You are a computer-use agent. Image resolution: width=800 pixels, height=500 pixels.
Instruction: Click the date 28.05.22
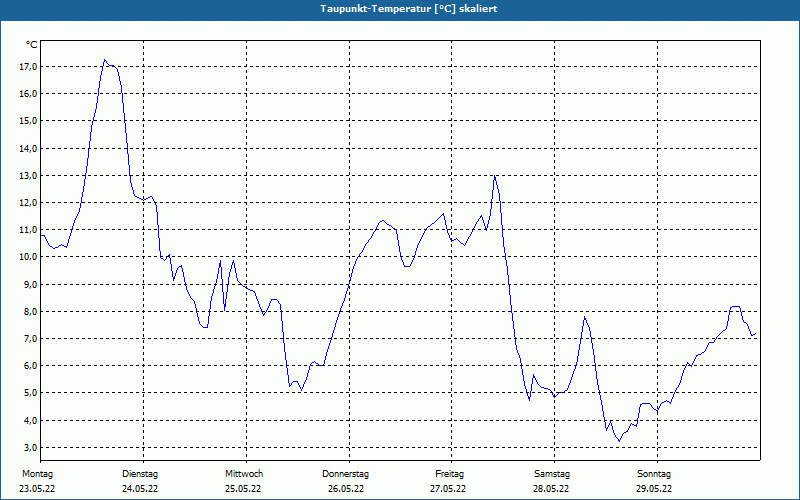pyautogui.click(x=552, y=489)
